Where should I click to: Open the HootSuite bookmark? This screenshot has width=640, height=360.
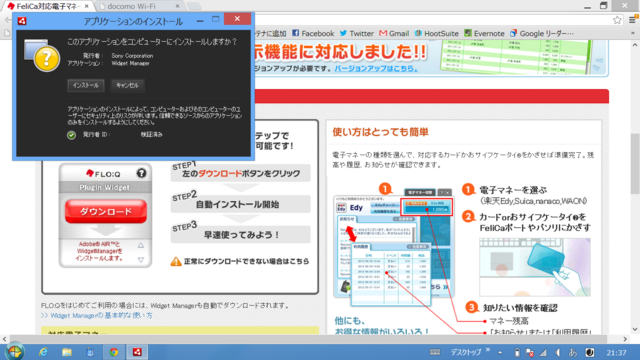[x=437, y=33]
